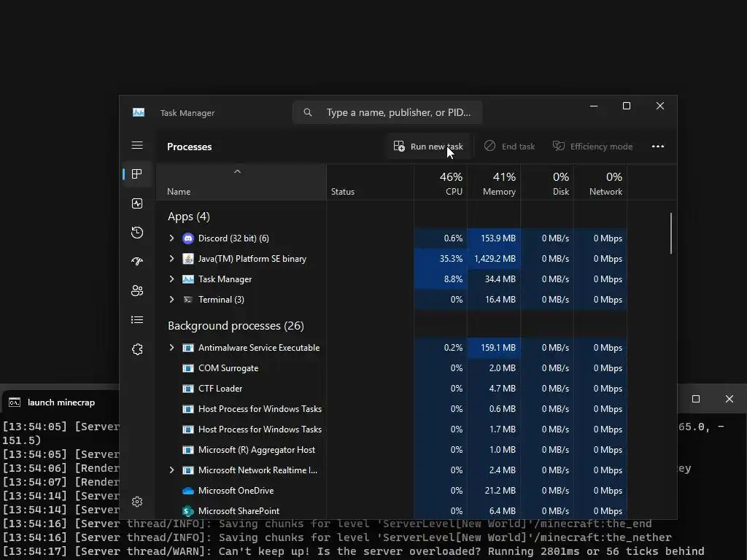Click Java memory value 1,429.2 MB
This screenshot has width=747, height=560.
(495, 259)
